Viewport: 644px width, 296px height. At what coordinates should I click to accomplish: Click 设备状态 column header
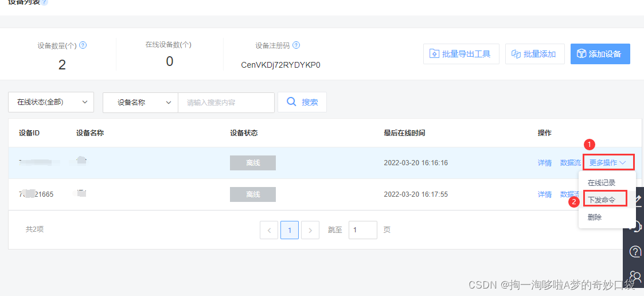click(244, 133)
